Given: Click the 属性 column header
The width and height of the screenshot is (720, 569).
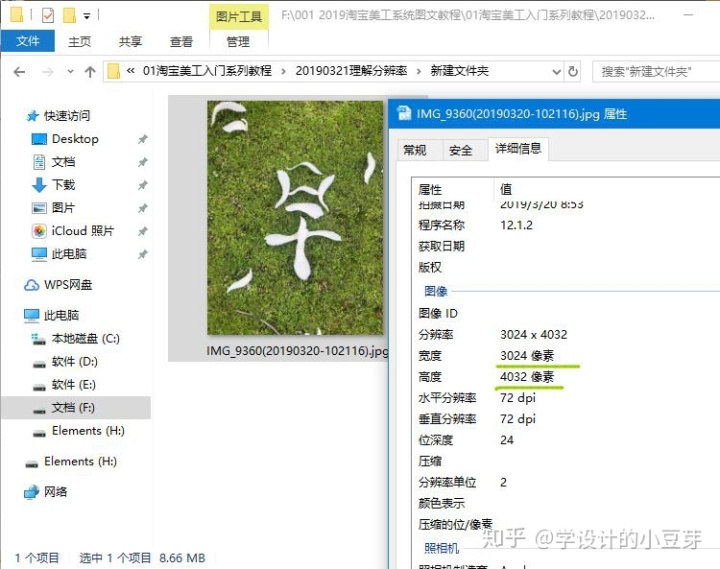Looking at the screenshot, I should tap(430, 189).
